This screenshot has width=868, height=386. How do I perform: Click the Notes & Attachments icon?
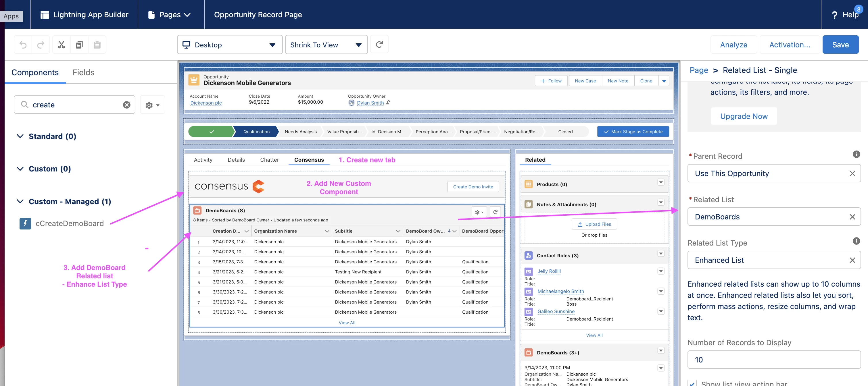point(528,204)
